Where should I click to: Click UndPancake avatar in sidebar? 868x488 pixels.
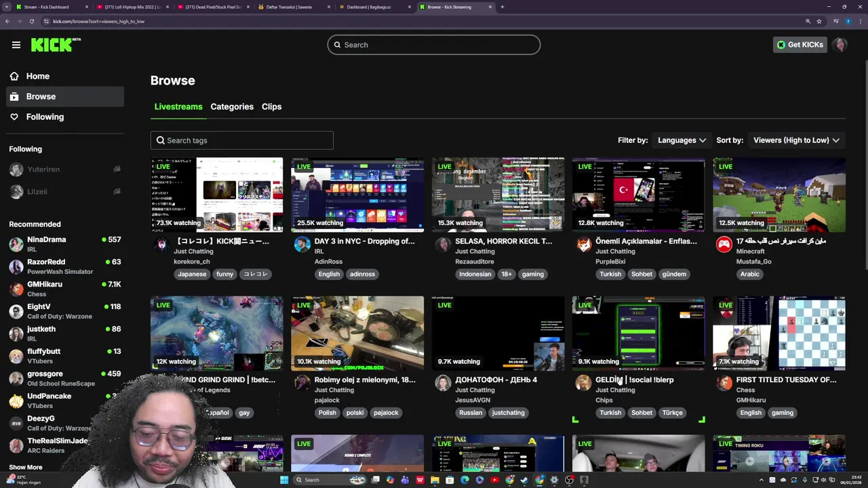pos(16,401)
